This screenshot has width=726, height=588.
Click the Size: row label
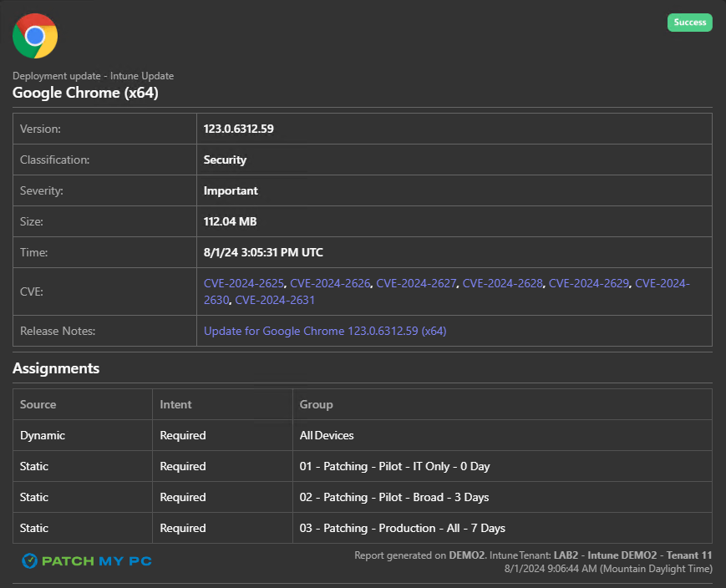coord(32,222)
